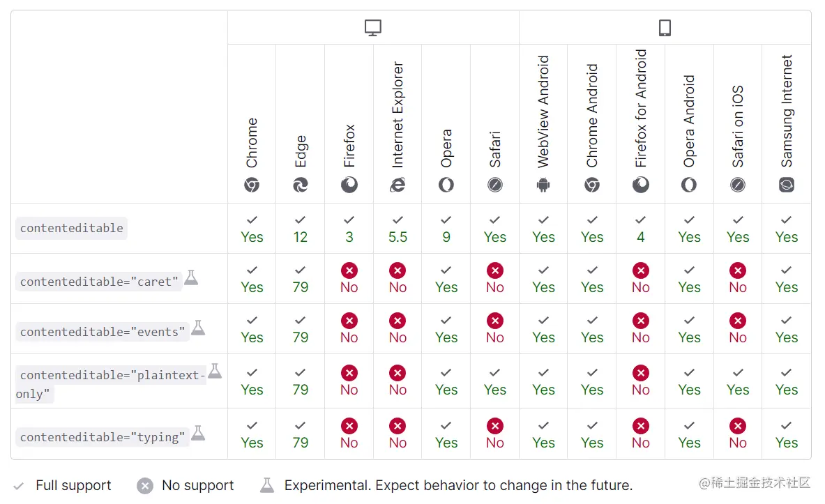The width and height of the screenshot is (825, 504).
Task: Click the No support legend icon
Action: tap(145, 486)
